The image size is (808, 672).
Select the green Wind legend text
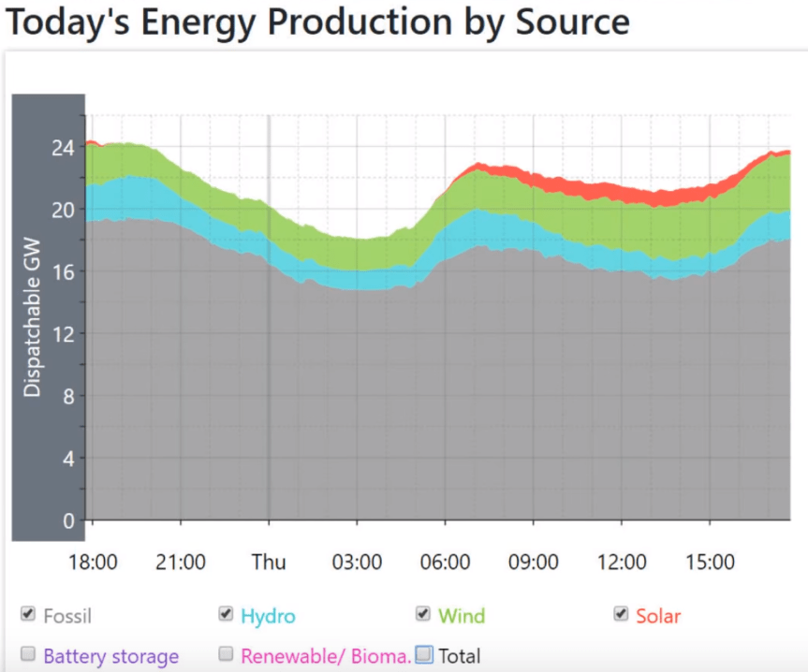462,616
